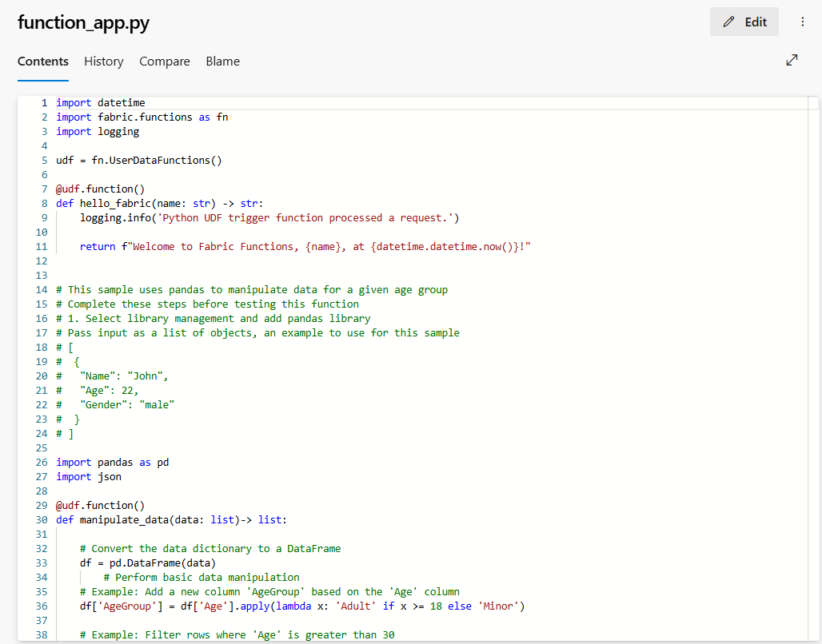822x644 pixels.
Task: Place cursor on 'import datetime' line
Action: [x=100, y=102]
